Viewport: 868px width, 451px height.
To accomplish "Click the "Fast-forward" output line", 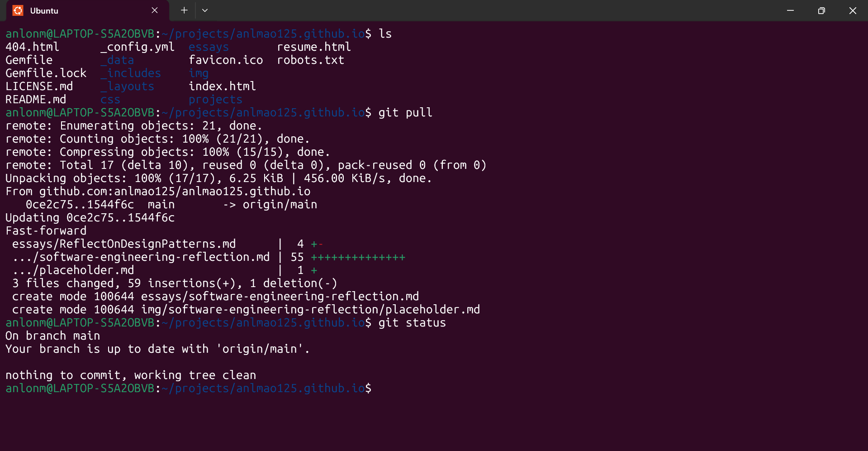I will 46,231.
